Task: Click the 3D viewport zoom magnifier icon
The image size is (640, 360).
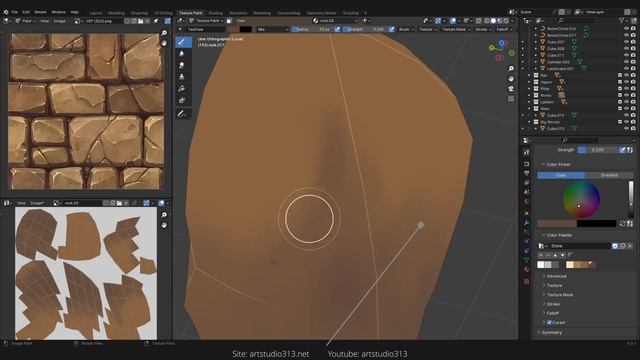Action: (511, 69)
